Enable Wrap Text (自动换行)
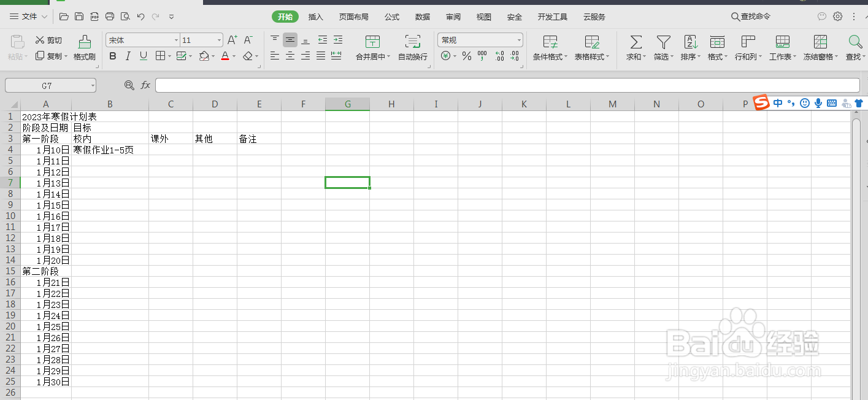868x400 pixels. (x=412, y=42)
